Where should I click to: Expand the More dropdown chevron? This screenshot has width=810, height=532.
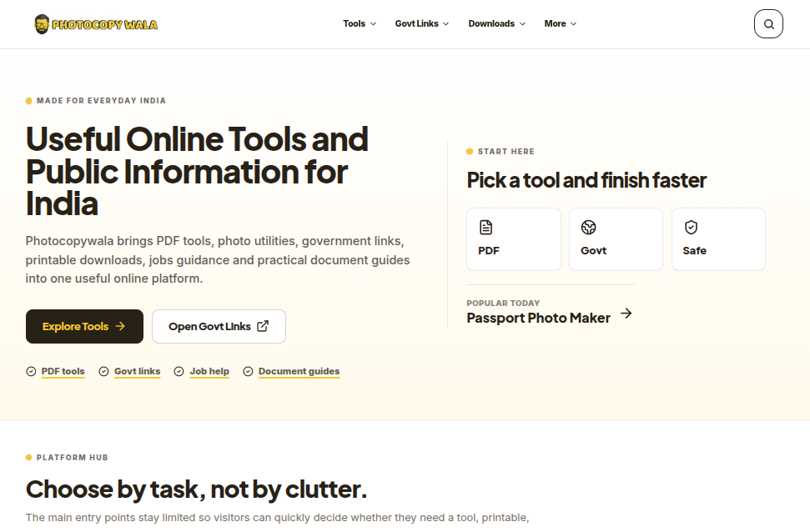(573, 23)
